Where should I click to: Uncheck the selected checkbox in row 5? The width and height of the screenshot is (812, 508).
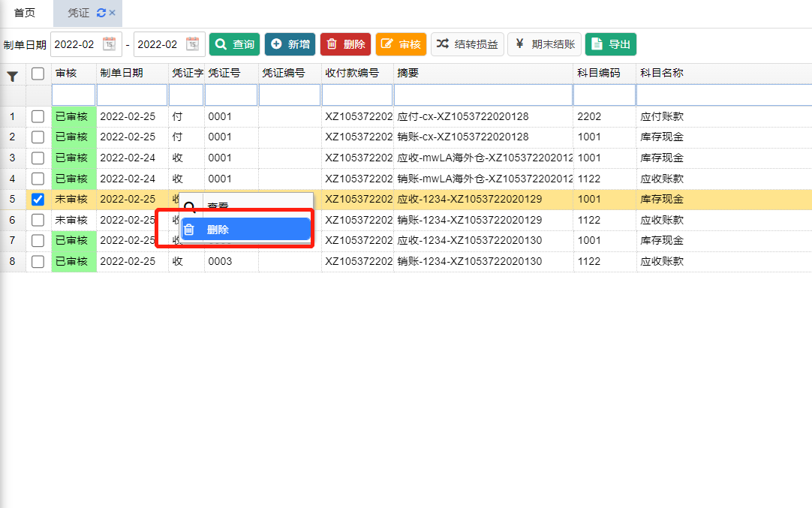pos(38,199)
